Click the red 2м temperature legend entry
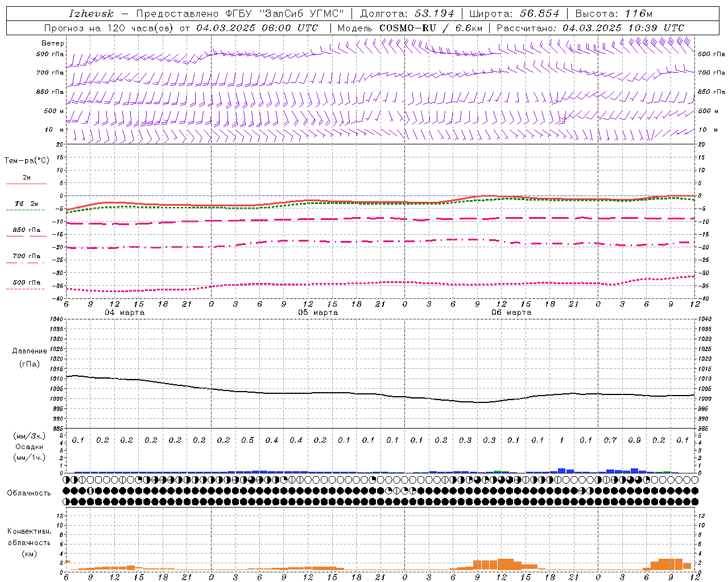Viewport: 728px width, 582px height. (27, 178)
